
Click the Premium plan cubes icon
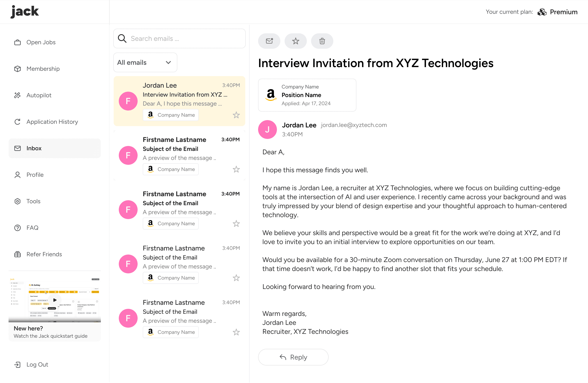[x=542, y=12]
